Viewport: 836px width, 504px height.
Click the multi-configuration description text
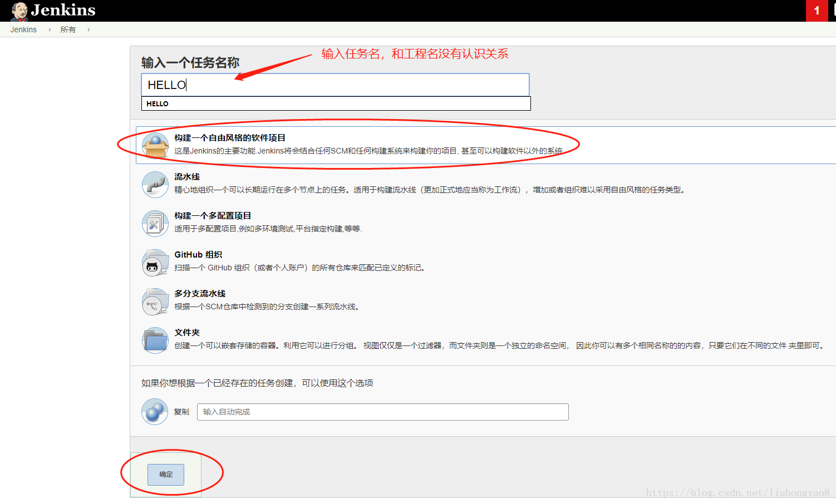268,229
